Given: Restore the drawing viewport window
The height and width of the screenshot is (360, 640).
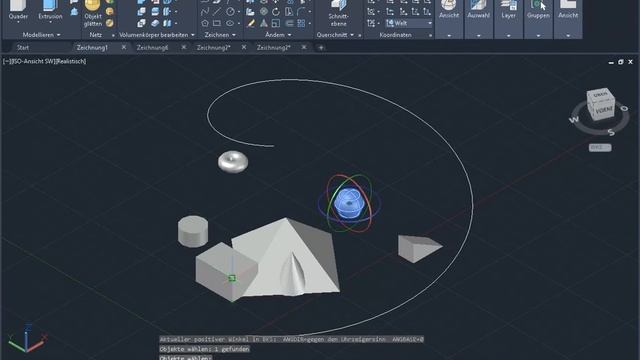Looking at the screenshot, I should [620, 62].
